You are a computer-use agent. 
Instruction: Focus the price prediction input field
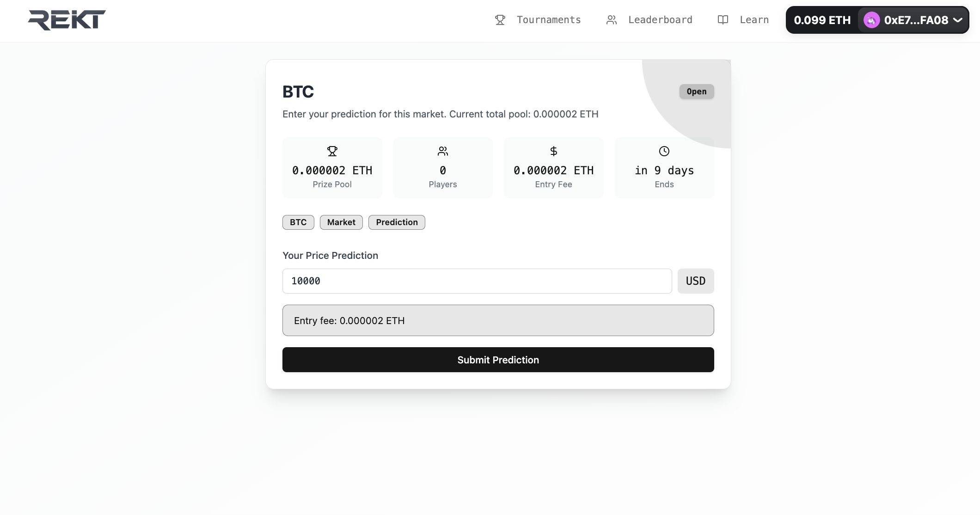(x=477, y=281)
